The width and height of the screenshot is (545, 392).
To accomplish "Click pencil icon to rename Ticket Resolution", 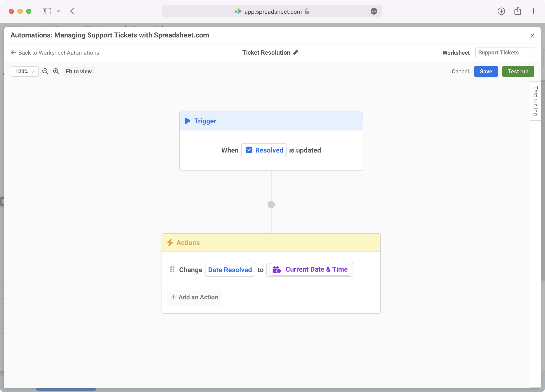I will pos(296,52).
